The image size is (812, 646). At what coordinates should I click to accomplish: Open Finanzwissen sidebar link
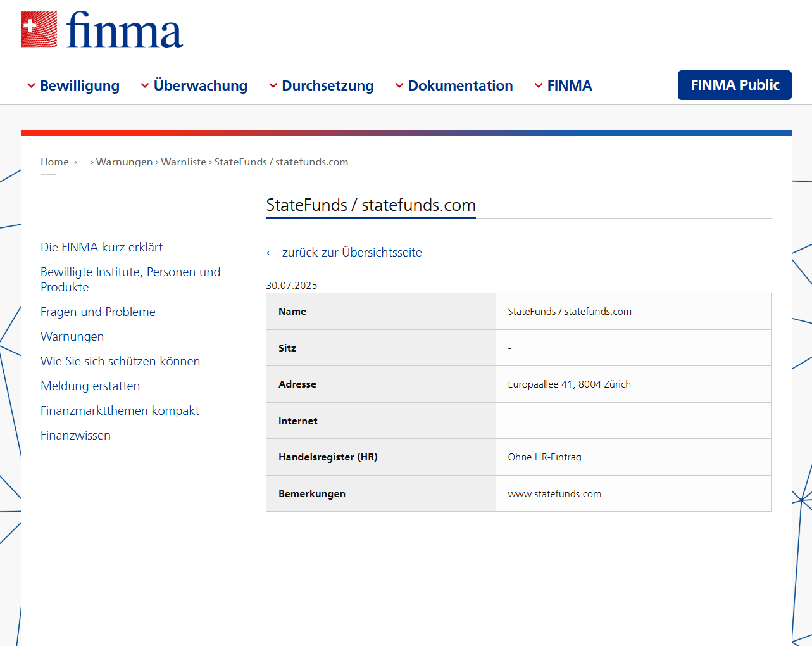(x=75, y=435)
